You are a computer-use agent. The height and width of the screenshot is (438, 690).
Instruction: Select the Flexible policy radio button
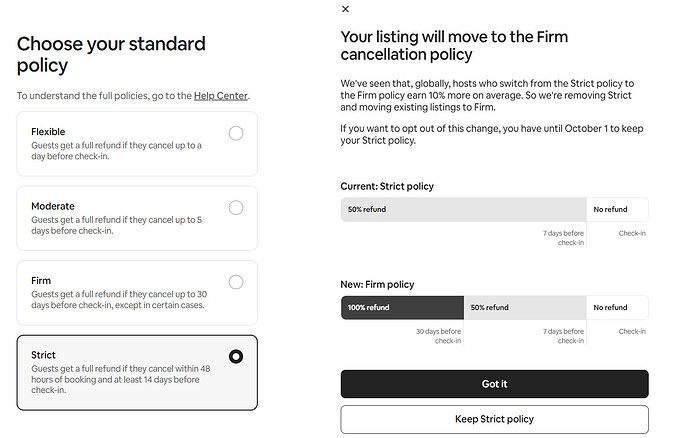tap(236, 133)
